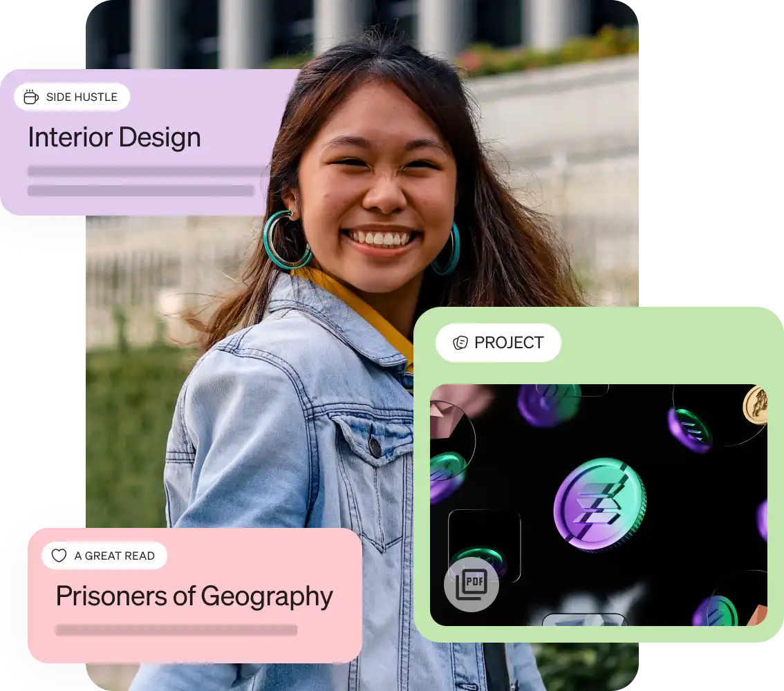Click the gold coin in the project image corner
The height and width of the screenshot is (691, 784).
pyautogui.click(x=756, y=406)
